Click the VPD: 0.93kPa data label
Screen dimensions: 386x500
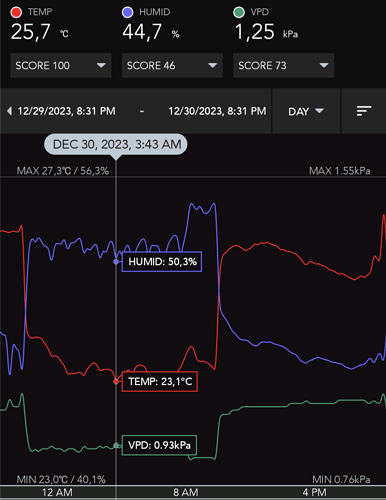click(159, 445)
